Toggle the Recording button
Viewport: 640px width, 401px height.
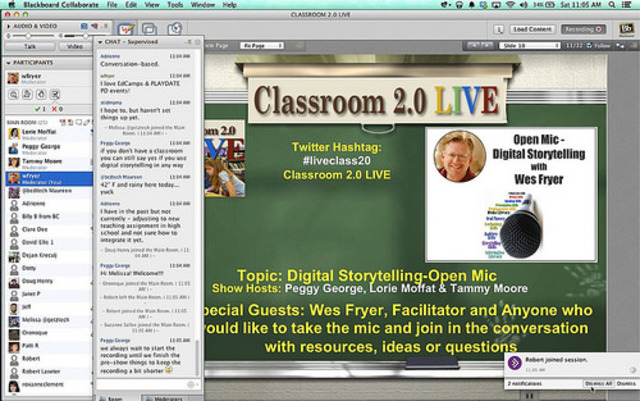coord(583,29)
